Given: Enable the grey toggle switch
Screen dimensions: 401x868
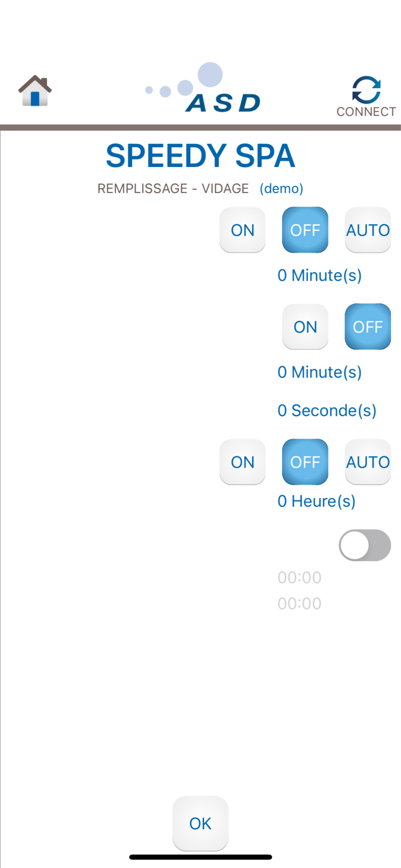Looking at the screenshot, I should [365, 545].
